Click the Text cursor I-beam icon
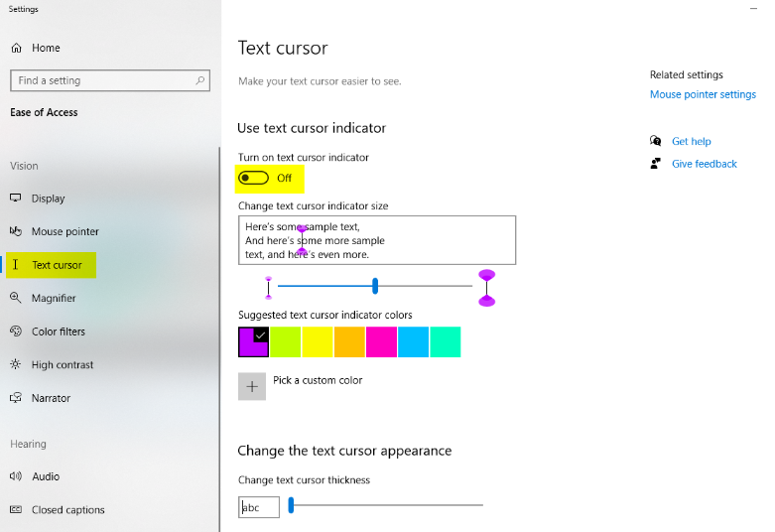Screen dimensions: 775x532 tap(15, 265)
